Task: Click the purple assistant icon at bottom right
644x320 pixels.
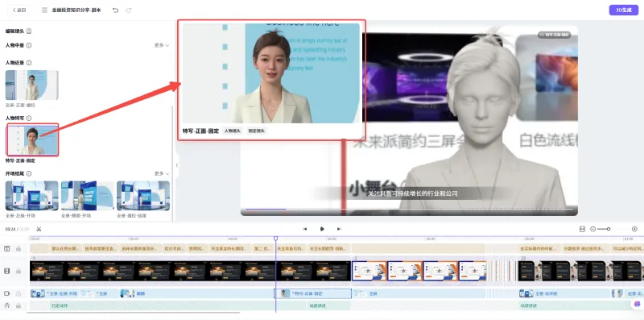Action: coord(637,304)
